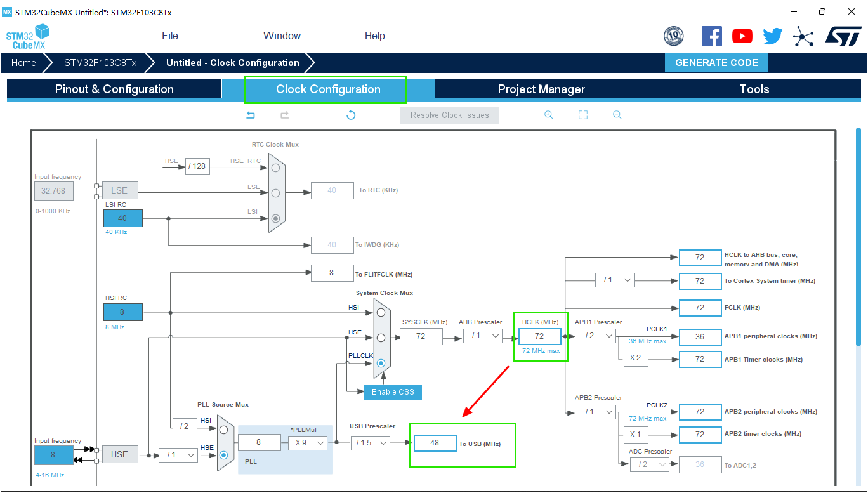
Task: Click the APB2 peripheral clocks value field
Action: 700,412
